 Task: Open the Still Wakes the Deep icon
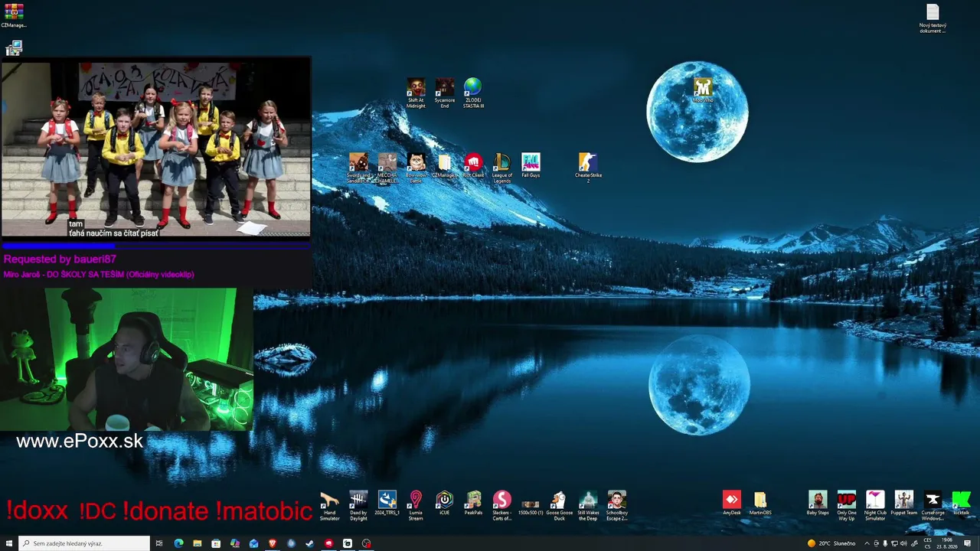(588, 506)
